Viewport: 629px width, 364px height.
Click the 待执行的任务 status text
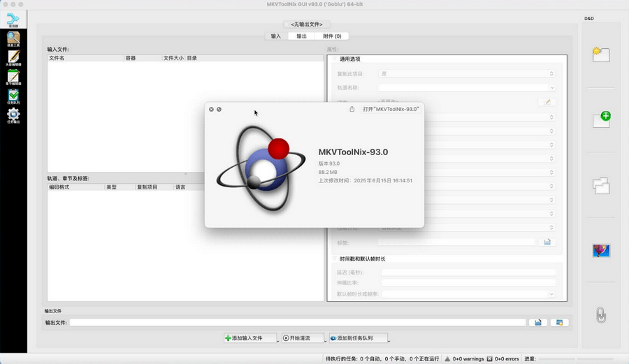click(x=382, y=359)
